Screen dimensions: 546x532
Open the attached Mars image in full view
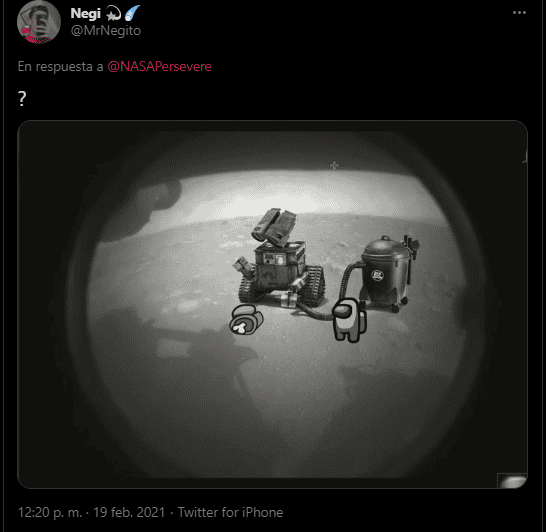pyautogui.click(x=272, y=304)
